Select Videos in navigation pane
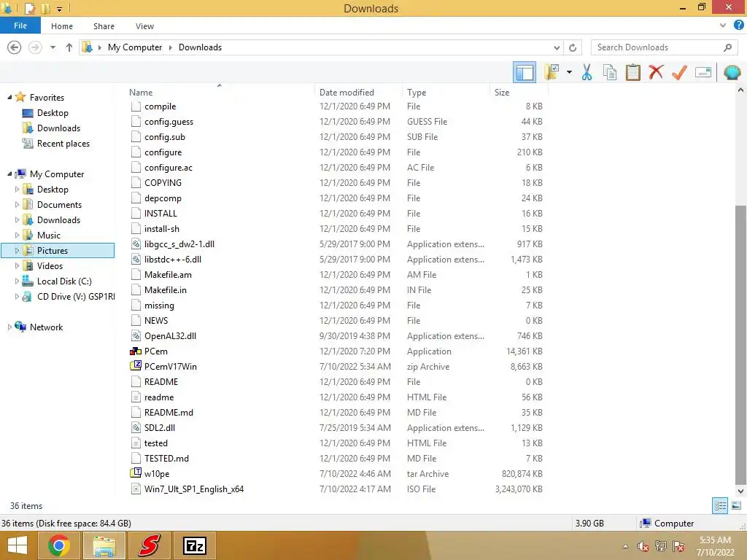Screen dimensions: 747x560 [50, 265]
